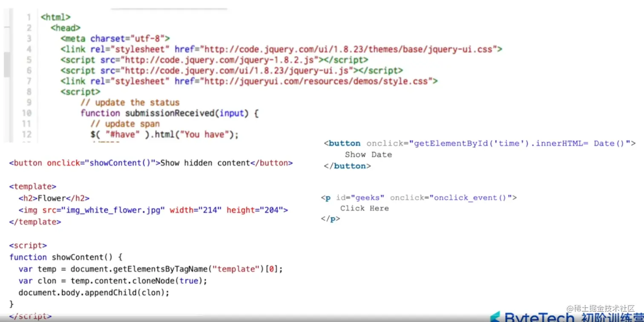Click the opening html tag on line 1
This screenshot has height=322, width=644.
[55, 17]
